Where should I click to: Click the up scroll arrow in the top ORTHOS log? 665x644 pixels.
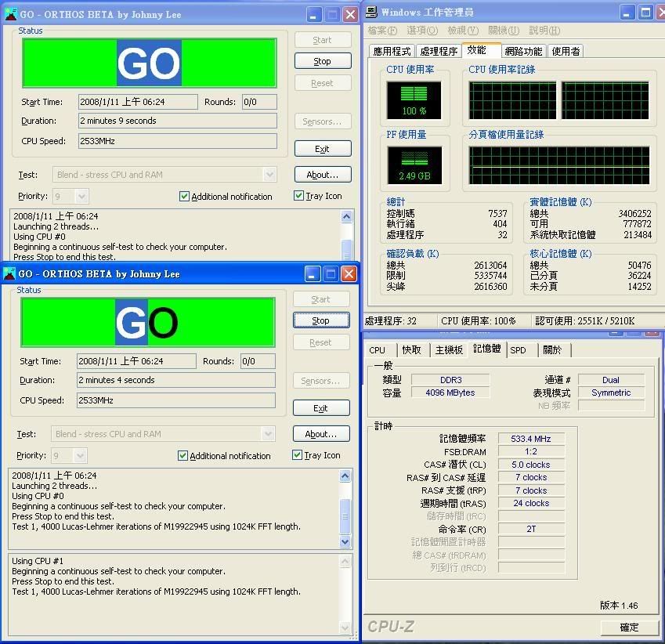point(346,217)
